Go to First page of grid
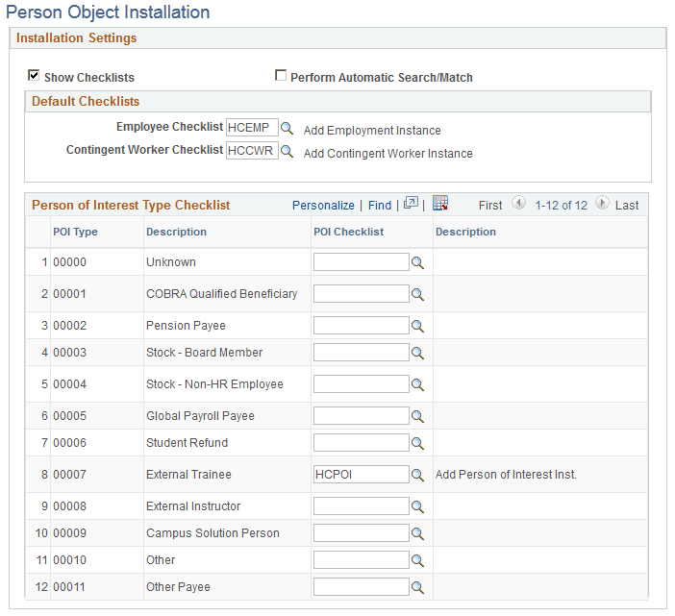675x616 pixels. [x=490, y=206]
